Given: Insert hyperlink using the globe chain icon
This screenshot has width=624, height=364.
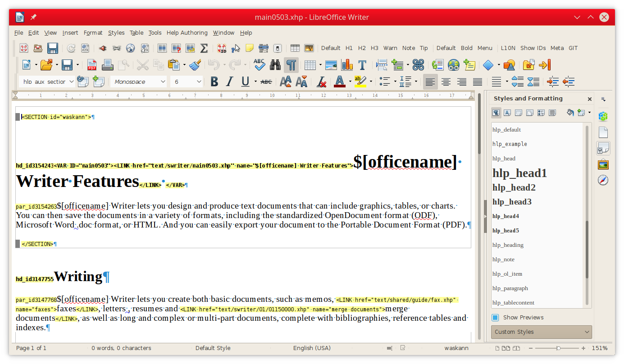Looking at the screenshot, I should click(x=453, y=65).
